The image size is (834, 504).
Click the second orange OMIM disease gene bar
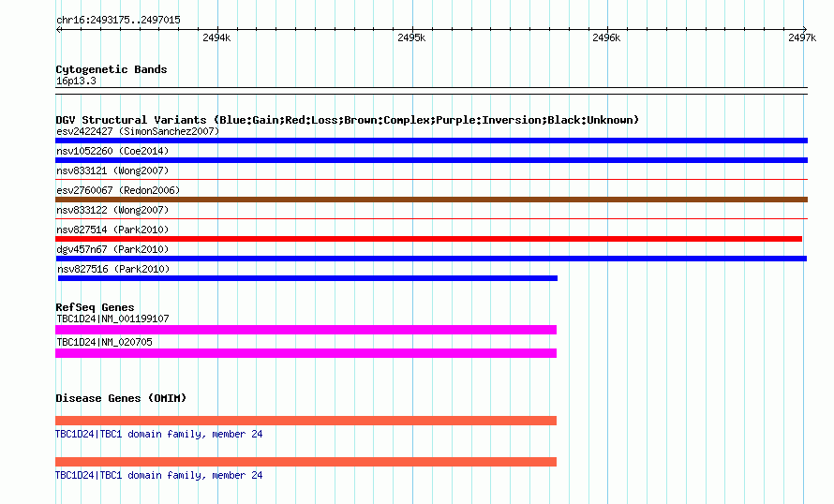tap(305, 462)
